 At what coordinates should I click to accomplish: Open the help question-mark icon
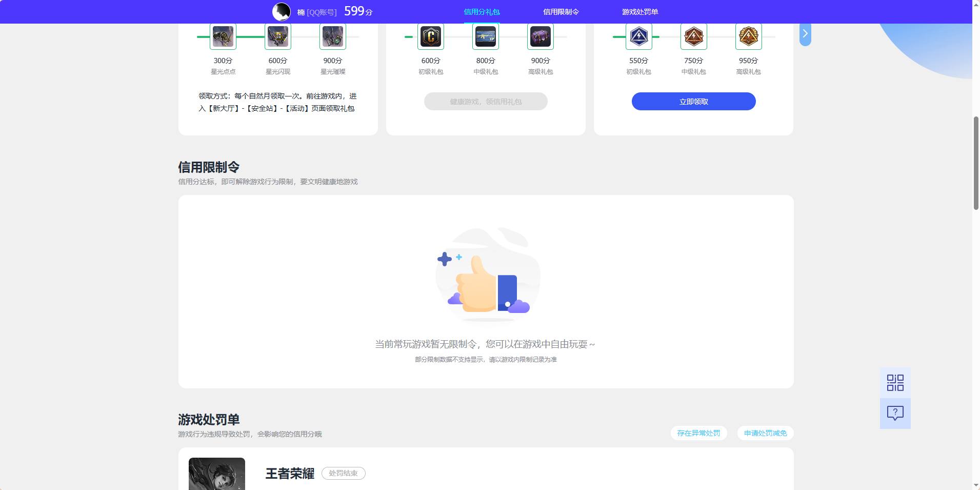pos(895,413)
